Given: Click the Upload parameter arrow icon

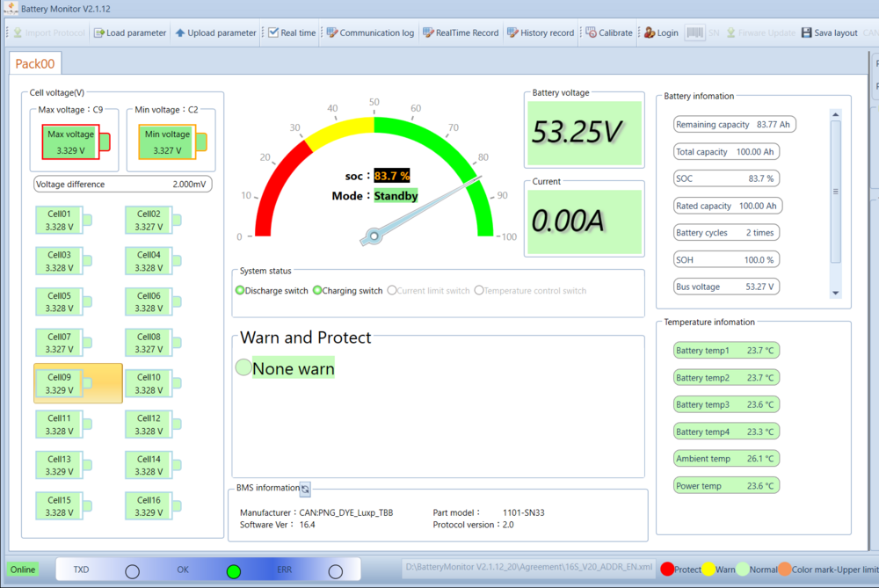Looking at the screenshot, I should point(180,33).
